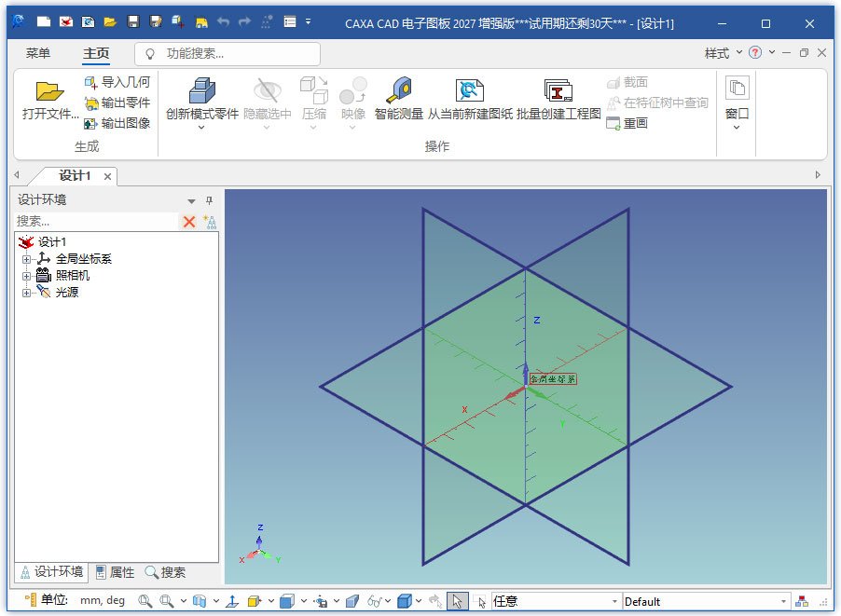The height and width of the screenshot is (616, 841).
Task: Open the 任意 selection filter dropdown
Action: 555,601
